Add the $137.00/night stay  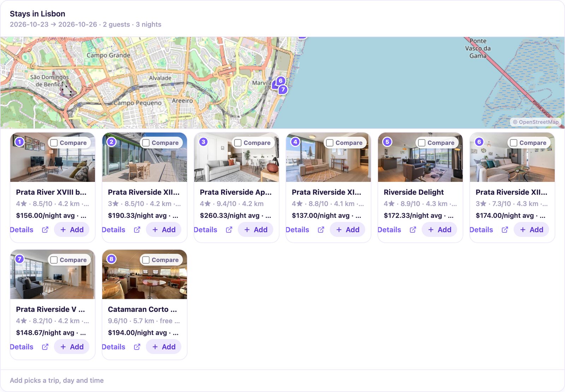347,230
